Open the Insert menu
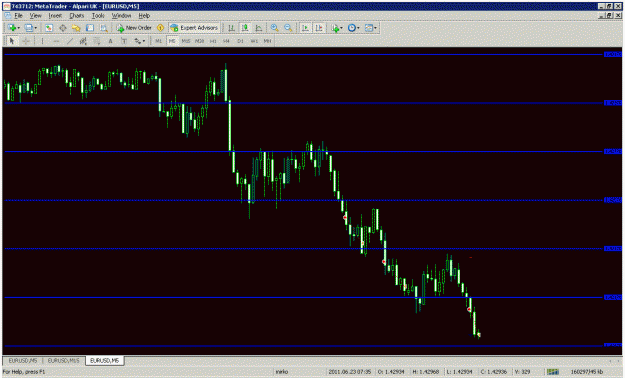Screen dimensions: 625x378 (55, 16)
